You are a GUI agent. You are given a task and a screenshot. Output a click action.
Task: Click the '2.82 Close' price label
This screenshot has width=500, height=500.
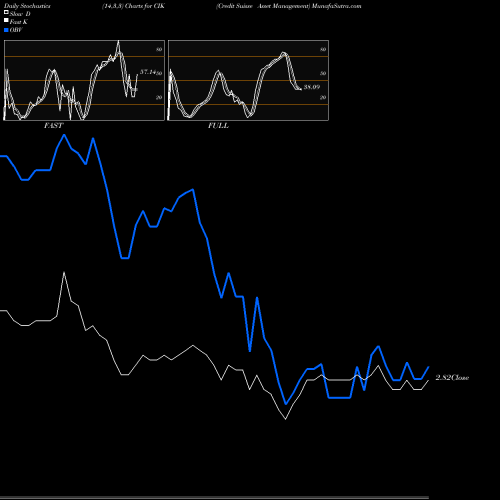(x=452, y=377)
